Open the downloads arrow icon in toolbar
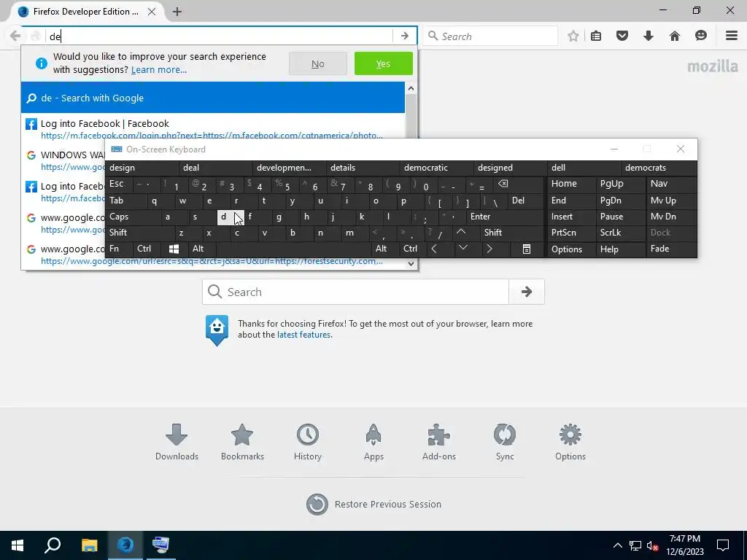This screenshot has height=560, width=747. click(x=649, y=36)
